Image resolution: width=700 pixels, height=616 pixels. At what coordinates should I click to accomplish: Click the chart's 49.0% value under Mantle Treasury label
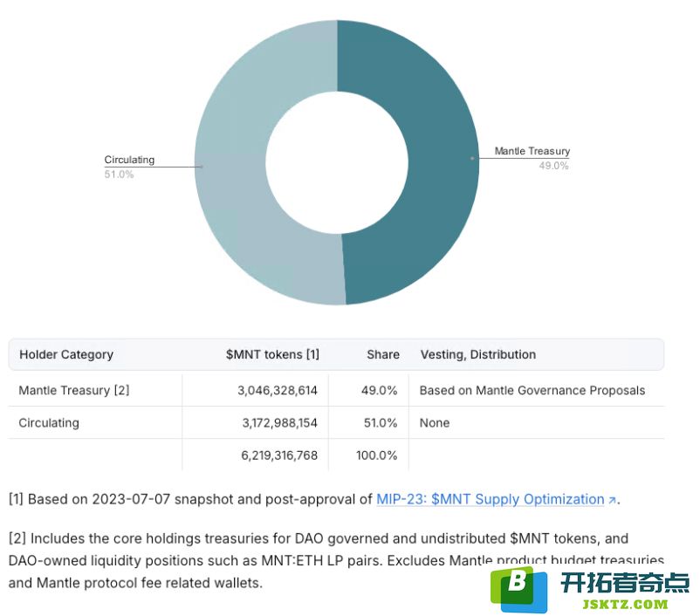pos(553,166)
